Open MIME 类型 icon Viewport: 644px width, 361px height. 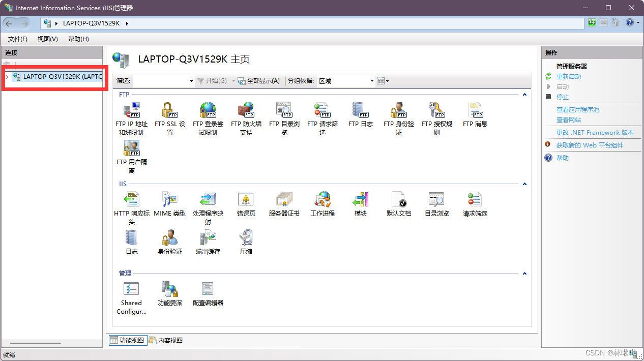tap(169, 203)
